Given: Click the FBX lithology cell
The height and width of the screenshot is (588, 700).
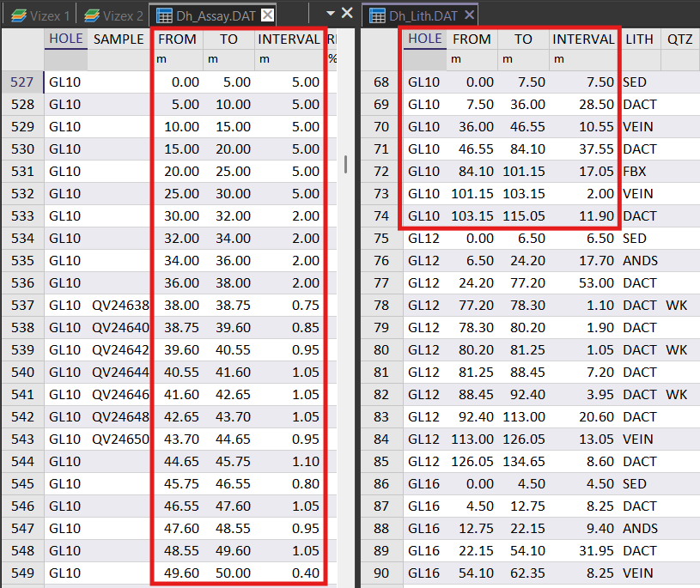Looking at the screenshot, I should [x=635, y=171].
